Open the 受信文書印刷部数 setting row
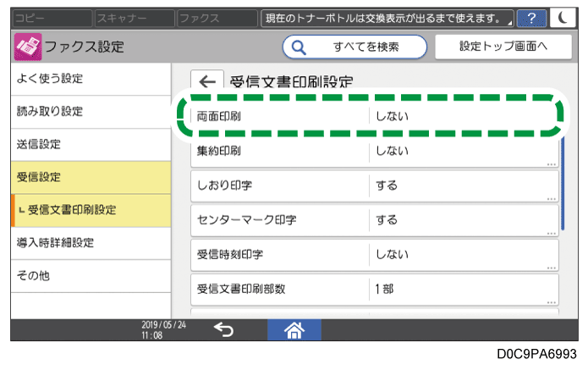This screenshot has height=365, width=588. pos(375,290)
